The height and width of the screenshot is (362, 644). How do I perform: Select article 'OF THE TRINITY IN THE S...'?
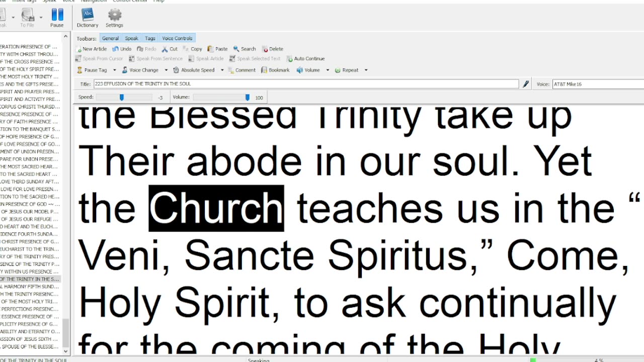pyautogui.click(x=30, y=279)
